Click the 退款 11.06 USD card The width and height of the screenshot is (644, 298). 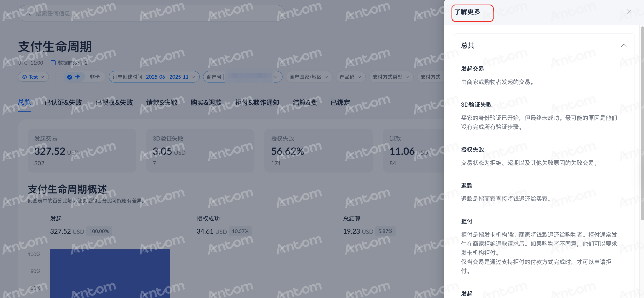point(413,151)
